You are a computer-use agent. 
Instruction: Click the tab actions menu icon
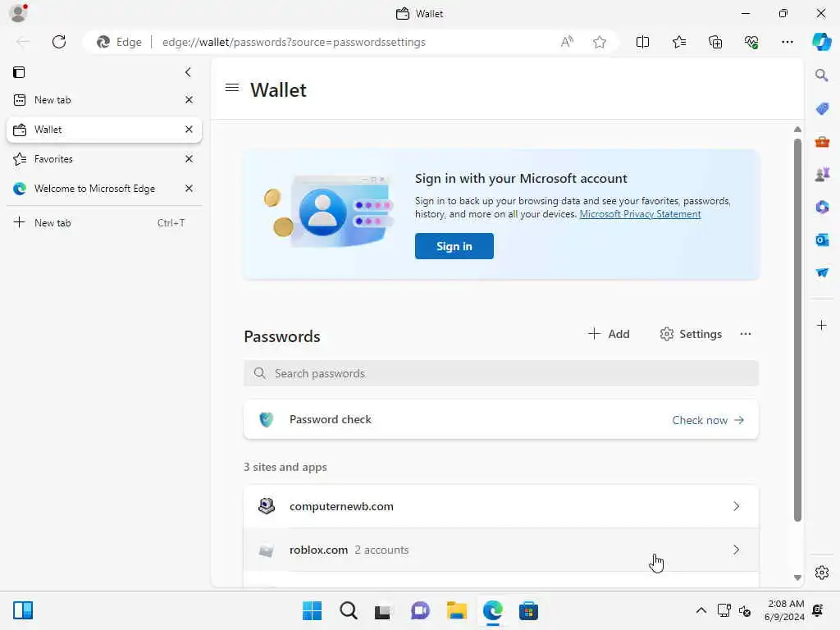20,72
